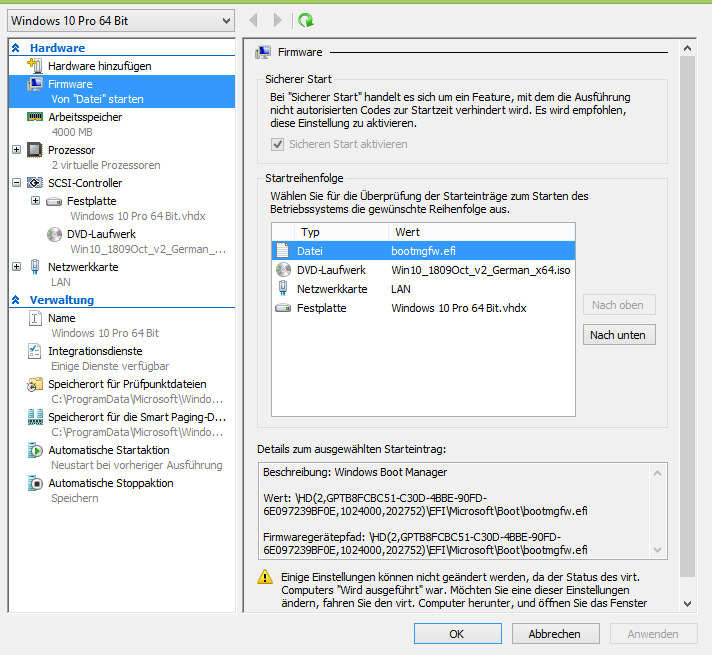712x655 pixels.
Task: Click the back navigation arrow
Action: click(254, 20)
